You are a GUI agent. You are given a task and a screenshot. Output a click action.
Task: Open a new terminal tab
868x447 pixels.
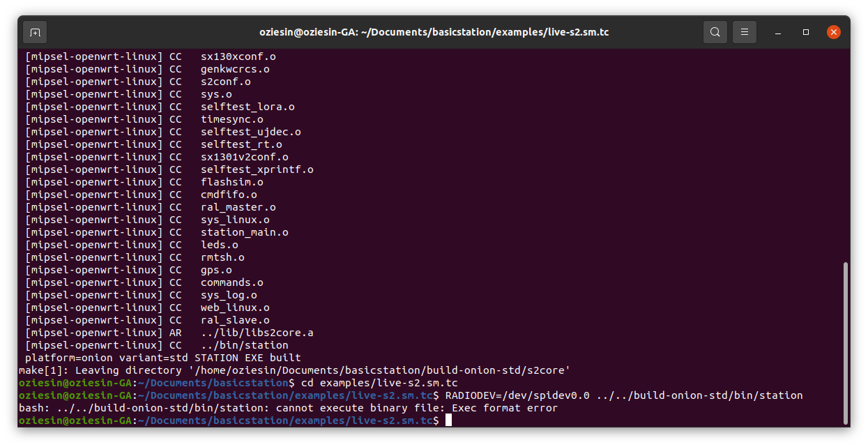tap(33, 31)
